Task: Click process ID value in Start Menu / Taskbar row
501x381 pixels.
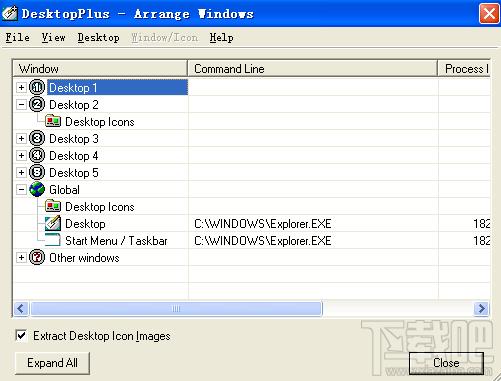Action: 481,240
